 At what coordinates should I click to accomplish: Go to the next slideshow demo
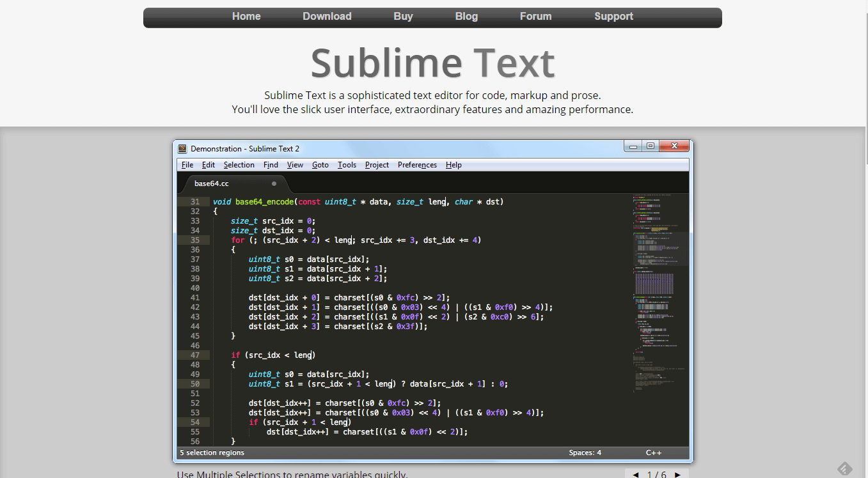pos(677,474)
